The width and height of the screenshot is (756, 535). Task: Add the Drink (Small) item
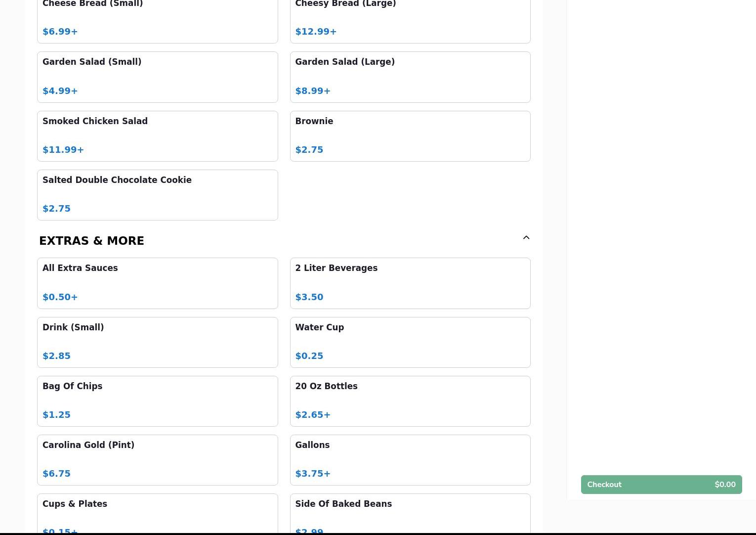[x=157, y=342]
